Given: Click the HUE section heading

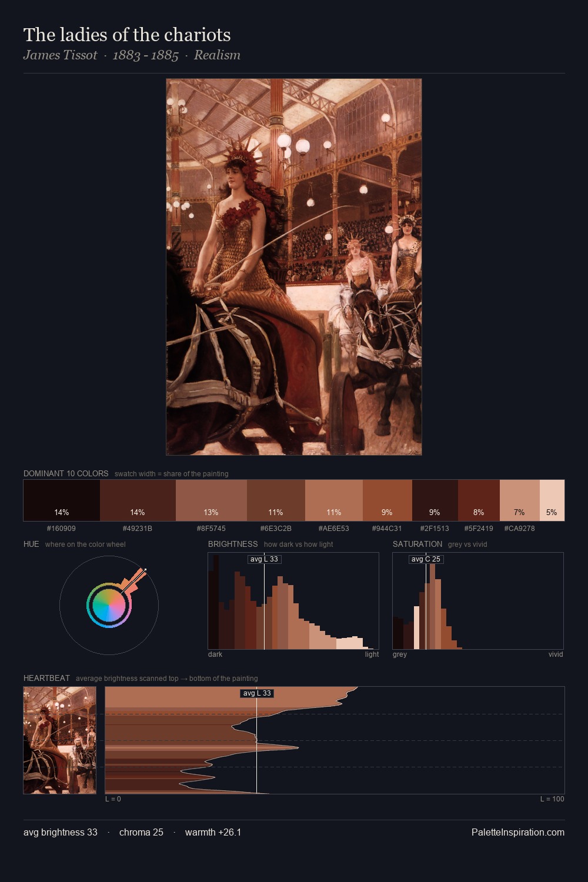Looking at the screenshot, I should (x=31, y=544).
